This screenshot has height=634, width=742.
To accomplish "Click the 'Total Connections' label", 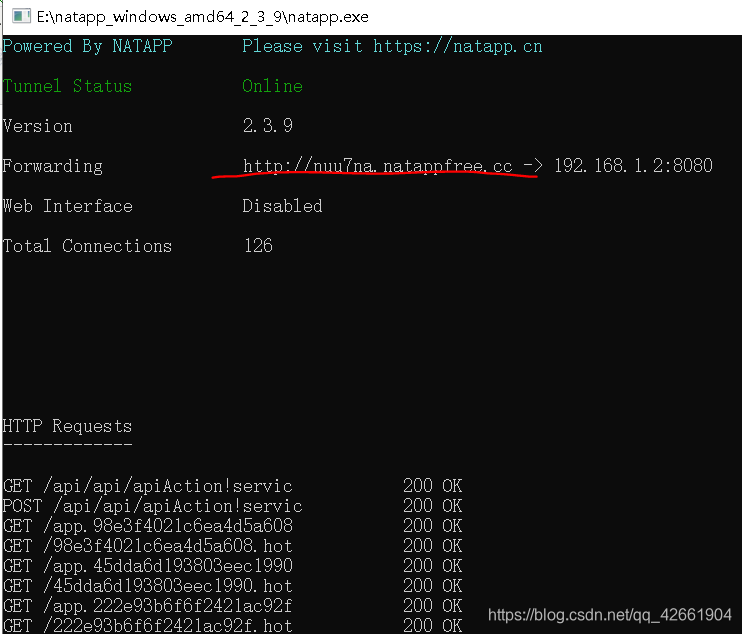I will tap(87, 247).
